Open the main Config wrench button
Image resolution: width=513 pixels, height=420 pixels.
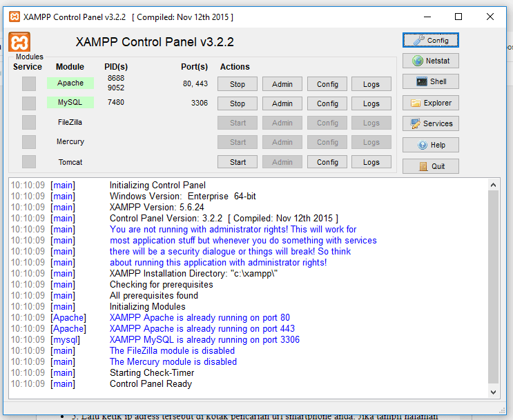pos(431,40)
